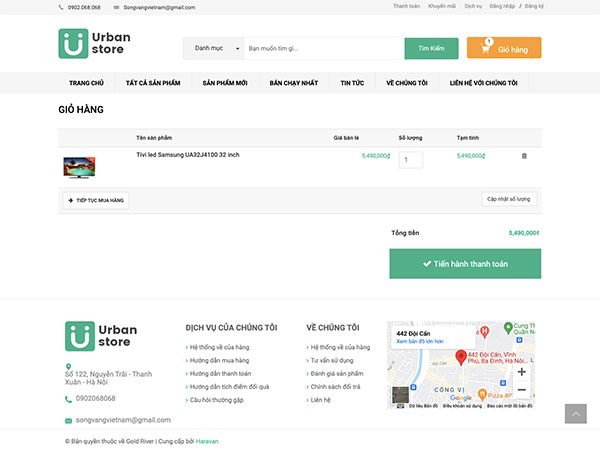Screen dimensions: 600x450
Task: Click the footer phone number 0902068068
Action: 95,398
